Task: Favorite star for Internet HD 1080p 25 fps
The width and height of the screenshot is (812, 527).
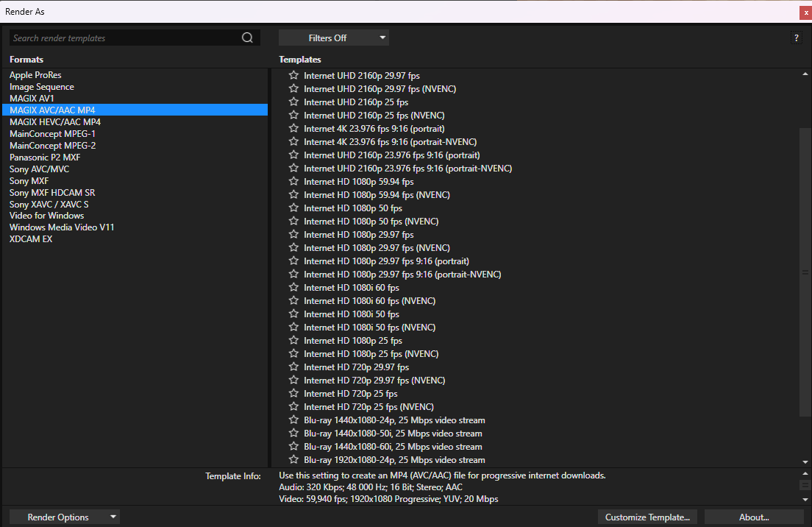Action: [293, 341]
